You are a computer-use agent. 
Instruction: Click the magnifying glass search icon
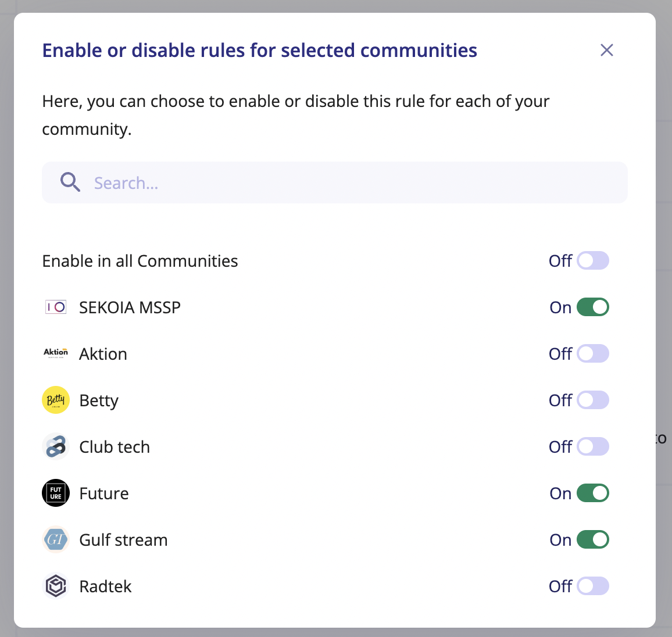[x=70, y=182]
